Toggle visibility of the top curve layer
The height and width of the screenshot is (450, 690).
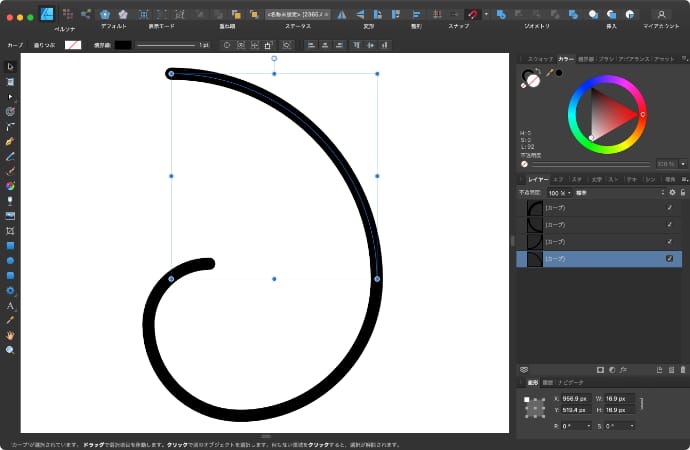[669, 208]
